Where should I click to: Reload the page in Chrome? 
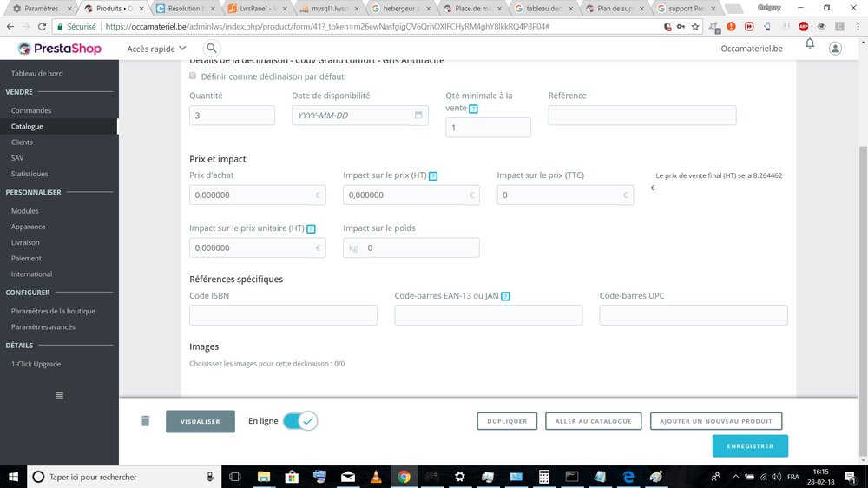(x=42, y=27)
